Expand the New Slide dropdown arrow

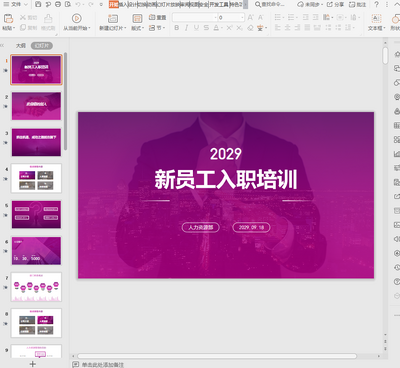125,28
